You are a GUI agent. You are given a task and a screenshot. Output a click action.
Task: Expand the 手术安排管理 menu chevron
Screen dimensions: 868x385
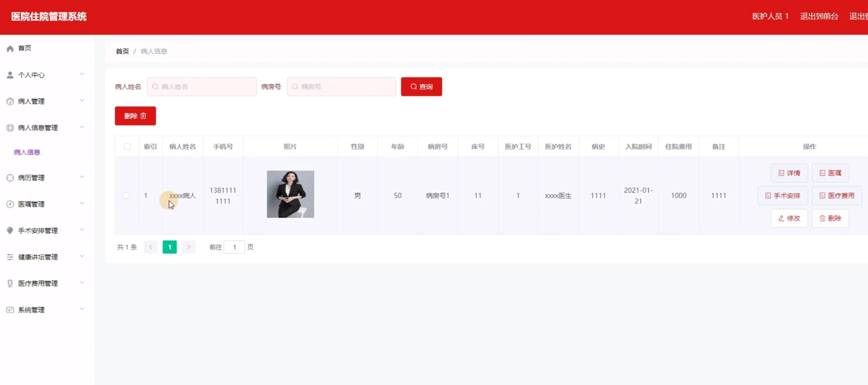(82, 230)
